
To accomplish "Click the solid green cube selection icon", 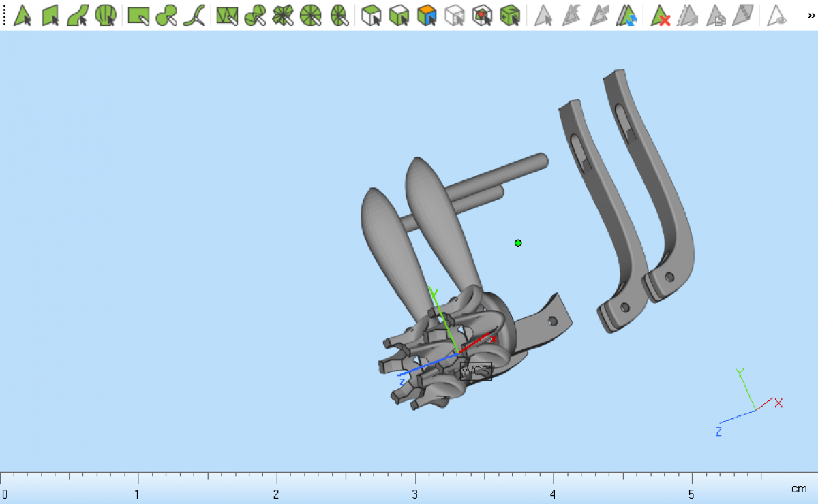I will tap(509, 15).
